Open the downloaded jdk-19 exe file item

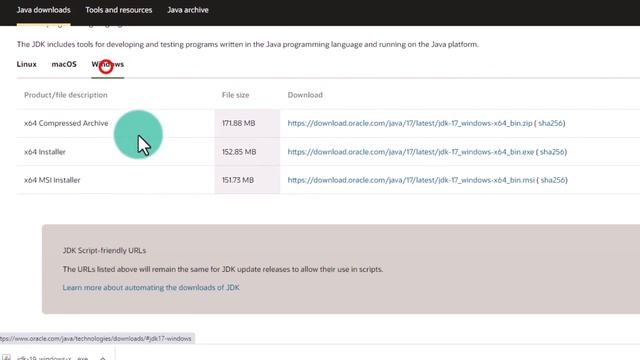52,358
